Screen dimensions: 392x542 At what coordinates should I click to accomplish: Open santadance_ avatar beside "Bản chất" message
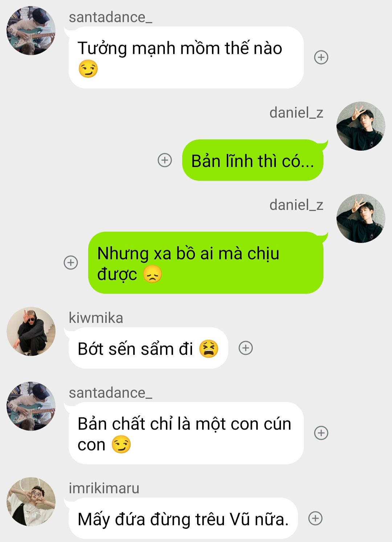coord(31,406)
